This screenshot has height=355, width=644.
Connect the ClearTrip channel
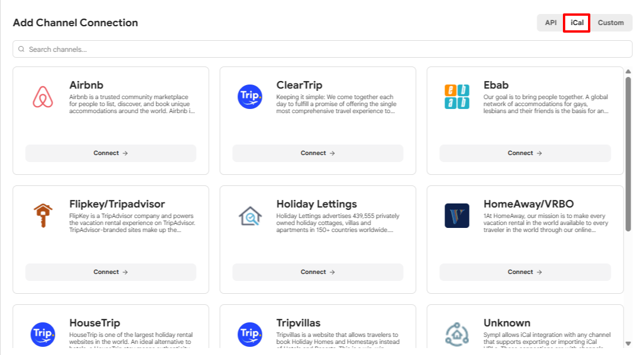pyautogui.click(x=318, y=153)
